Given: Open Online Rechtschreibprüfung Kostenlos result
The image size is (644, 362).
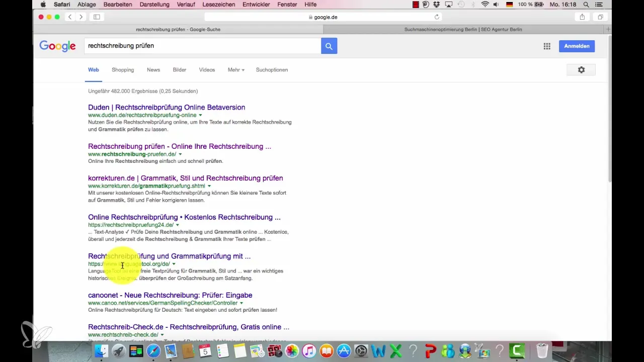Looking at the screenshot, I should coord(184,217).
